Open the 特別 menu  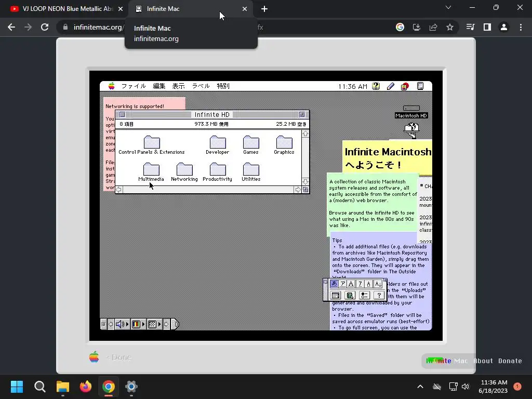pos(223,86)
